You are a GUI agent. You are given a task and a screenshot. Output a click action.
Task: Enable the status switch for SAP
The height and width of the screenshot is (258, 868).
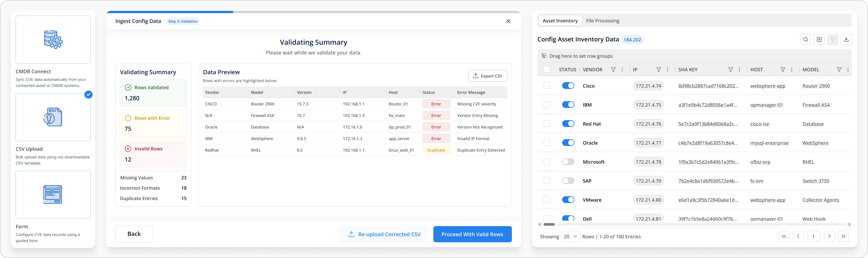tap(568, 181)
